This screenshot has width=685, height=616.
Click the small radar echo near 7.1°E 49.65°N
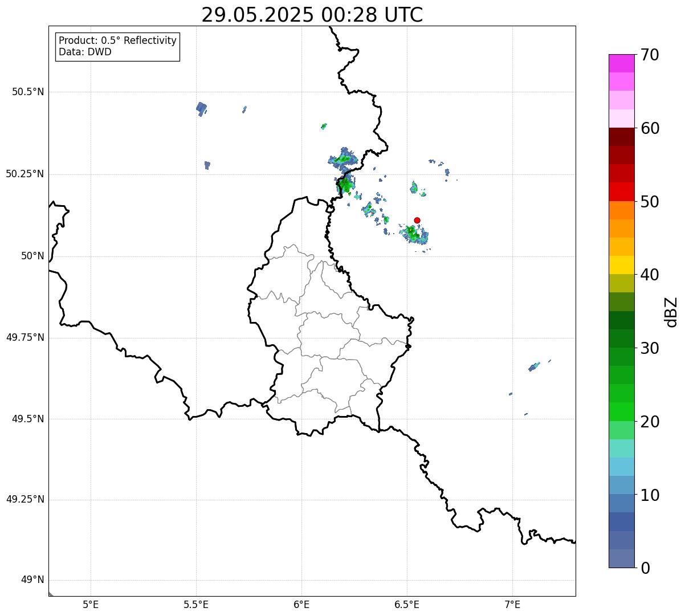(534, 367)
